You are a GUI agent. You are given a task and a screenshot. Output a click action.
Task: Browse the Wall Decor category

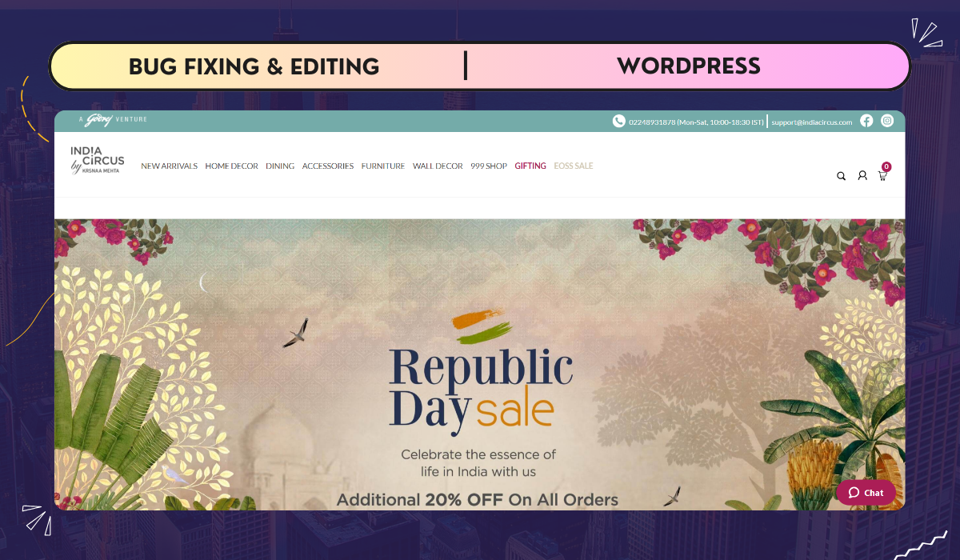point(438,166)
